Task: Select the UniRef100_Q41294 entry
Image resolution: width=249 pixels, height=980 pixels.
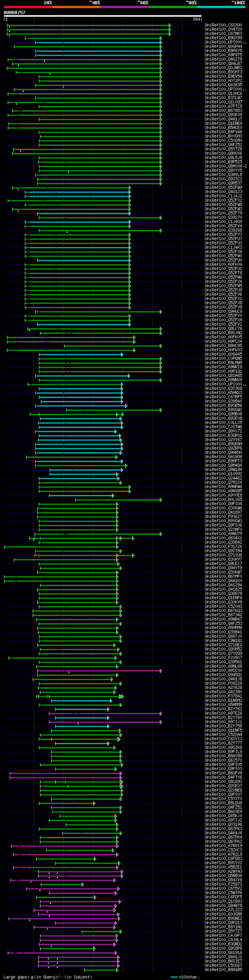Action: (x=223, y=585)
